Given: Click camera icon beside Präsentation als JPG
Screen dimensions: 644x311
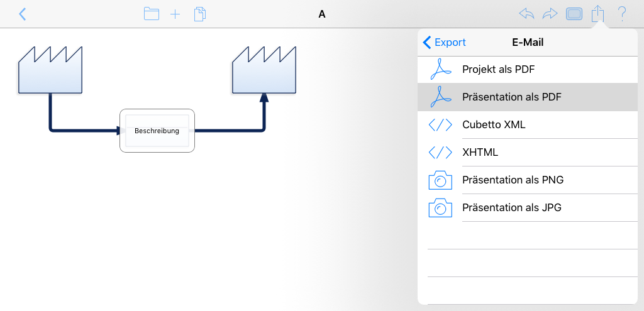Looking at the screenshot, I should click(440, 208).
